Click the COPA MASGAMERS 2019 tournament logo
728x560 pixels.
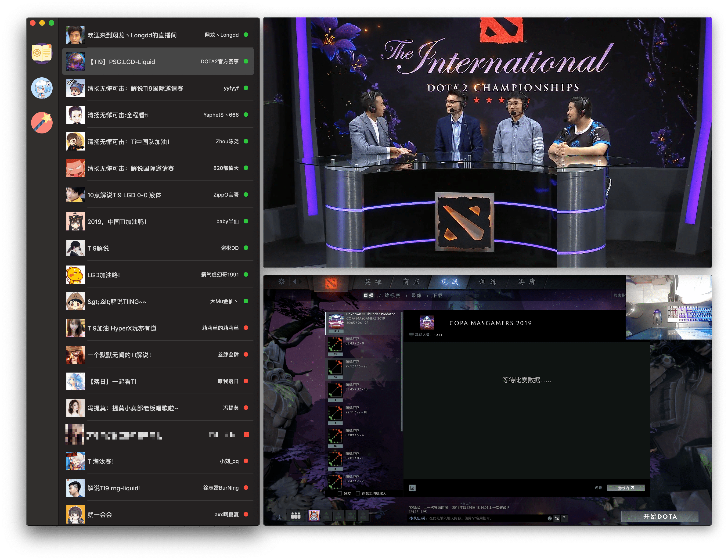[427, 322]
